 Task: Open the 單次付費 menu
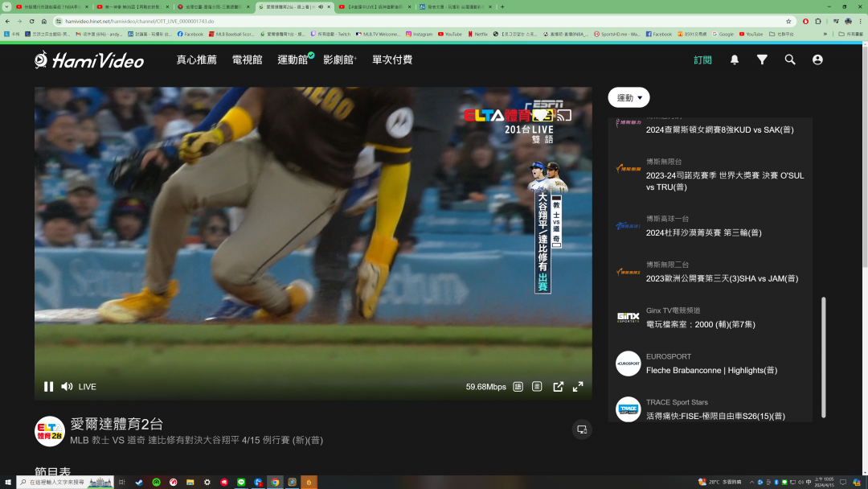coord(392,60)
